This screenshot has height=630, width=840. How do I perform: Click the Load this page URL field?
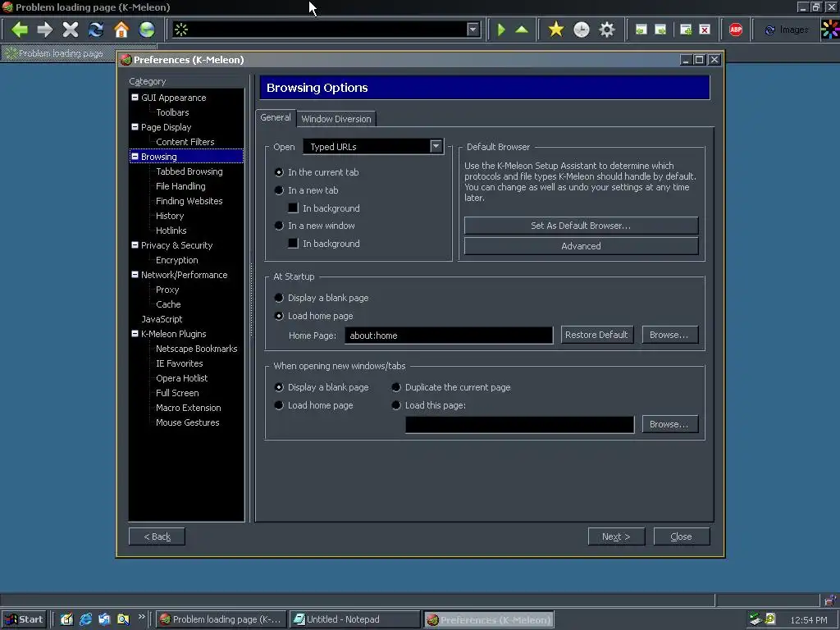coord(519,424)
